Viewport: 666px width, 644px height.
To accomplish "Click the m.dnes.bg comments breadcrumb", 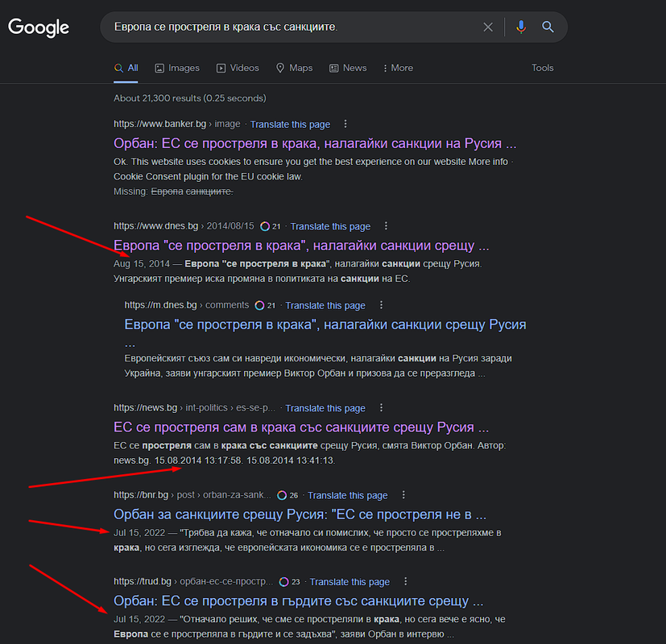I will 187,305.
